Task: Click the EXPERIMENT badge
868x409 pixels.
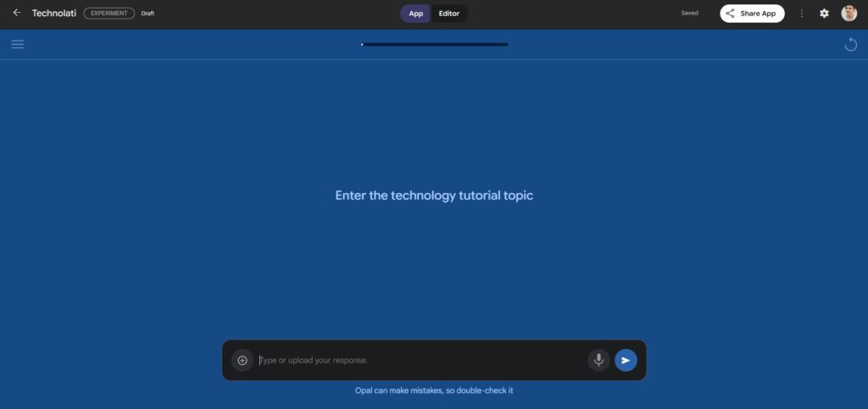Action: click(108, 14)
